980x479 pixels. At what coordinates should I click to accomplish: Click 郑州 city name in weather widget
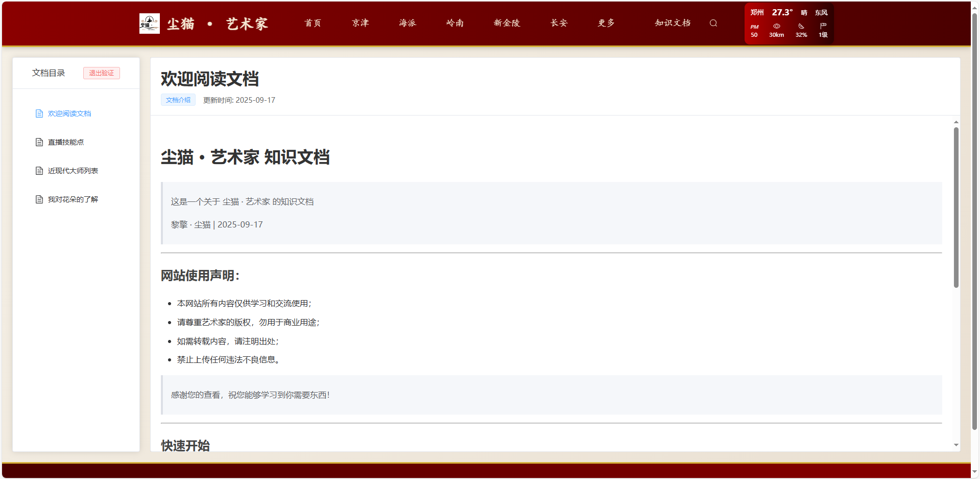point(757,12)
